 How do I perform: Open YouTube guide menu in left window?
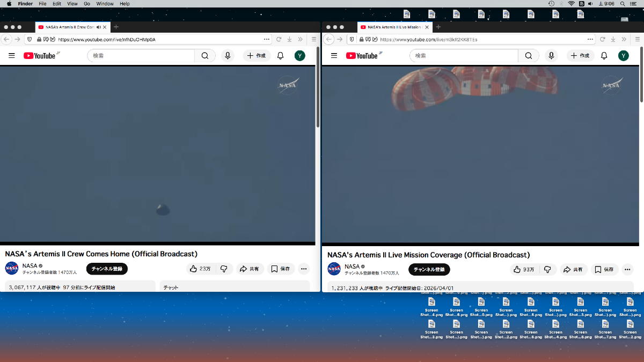click(x=11, y=55)
